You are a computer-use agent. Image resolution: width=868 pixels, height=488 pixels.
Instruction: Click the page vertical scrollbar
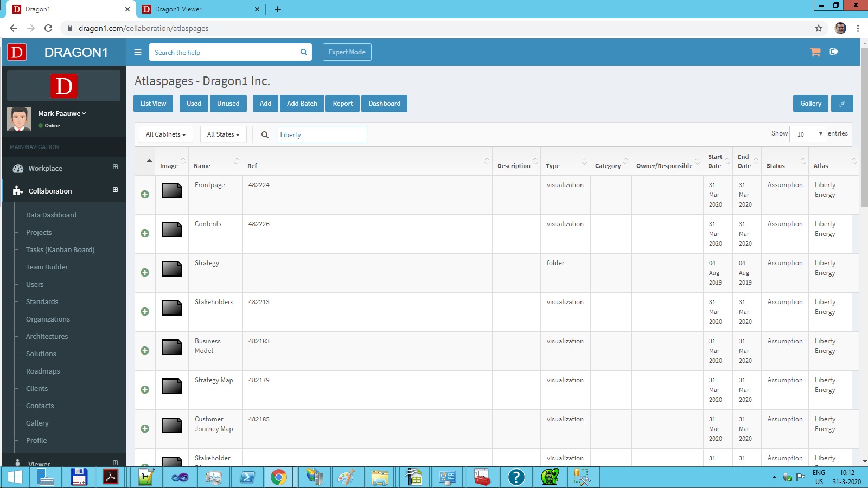click(x=864, y=129)
